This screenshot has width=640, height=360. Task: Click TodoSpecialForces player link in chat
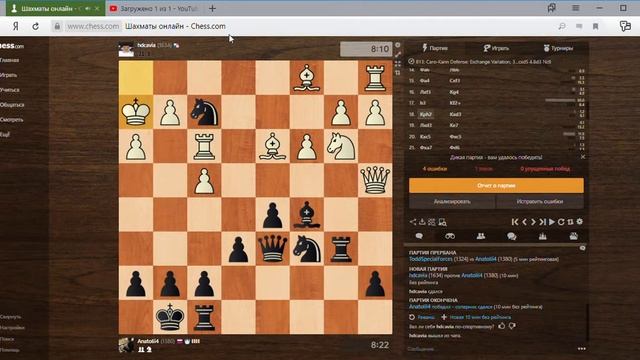point(431,259)
